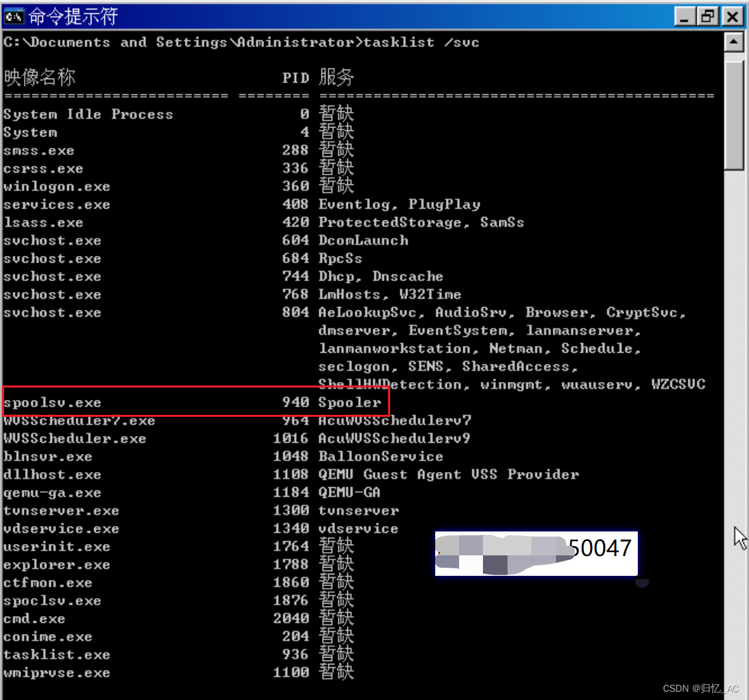Click the 'explorer.exe' process name
749x700 pixels.
coord(57,565)
